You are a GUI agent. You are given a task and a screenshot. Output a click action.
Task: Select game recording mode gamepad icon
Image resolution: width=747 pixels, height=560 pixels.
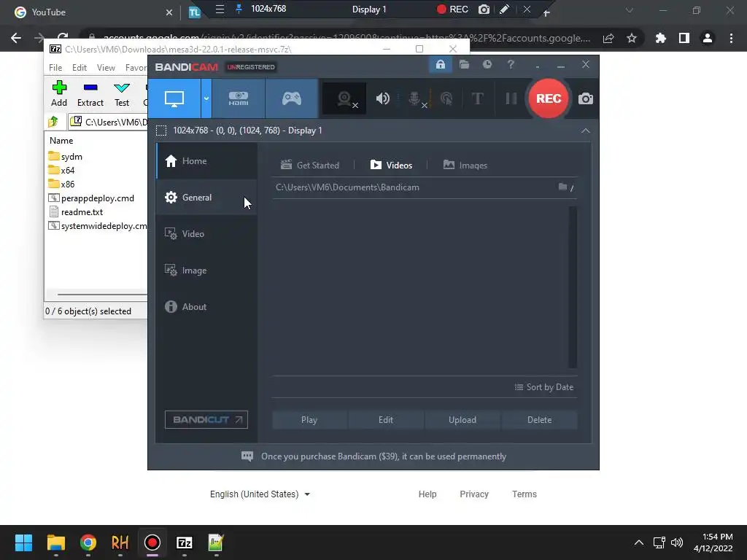292,98
